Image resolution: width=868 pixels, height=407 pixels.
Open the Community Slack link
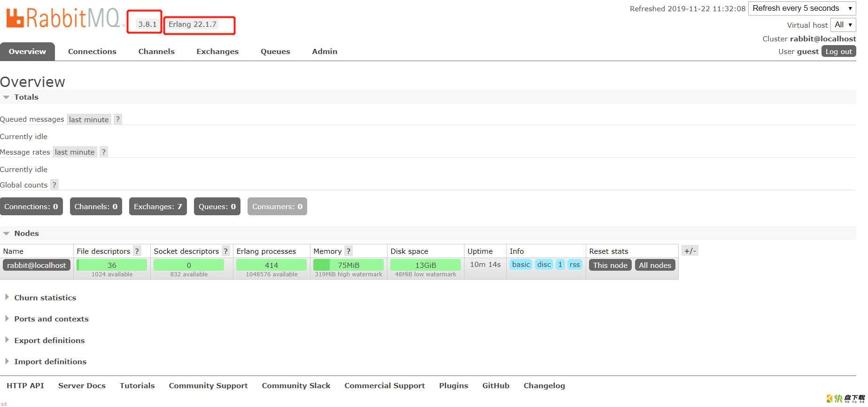click(296, 385)
